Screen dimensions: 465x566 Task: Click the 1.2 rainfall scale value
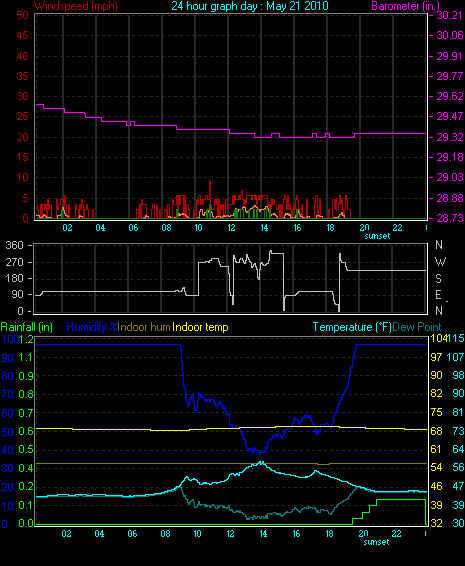pyautogui.click(x=26, y=339)
